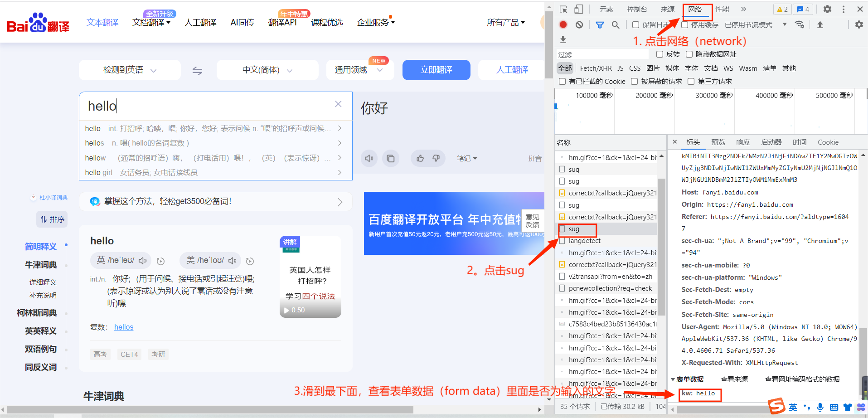Enable the 停用缓存 disable cache checkbox
Image resolution: width=868 pixels, height=418 pixels.
pyautogui.click(x=685, y=25)
